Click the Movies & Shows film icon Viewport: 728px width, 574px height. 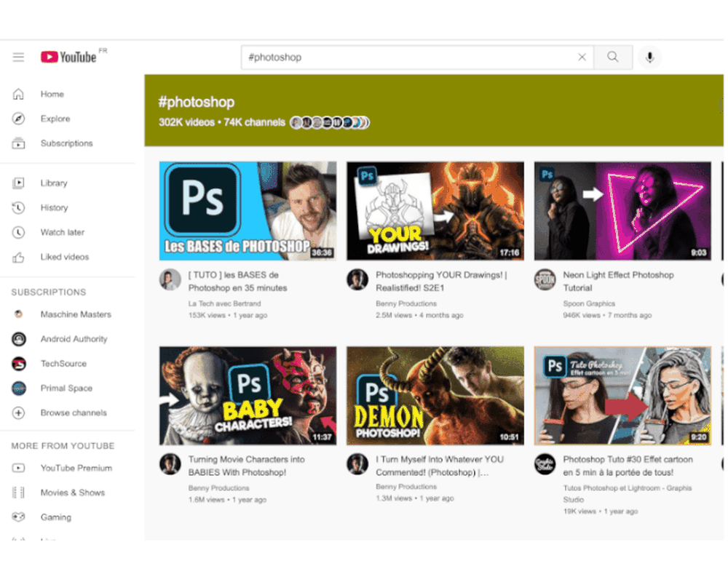click(x=19, y=493)
